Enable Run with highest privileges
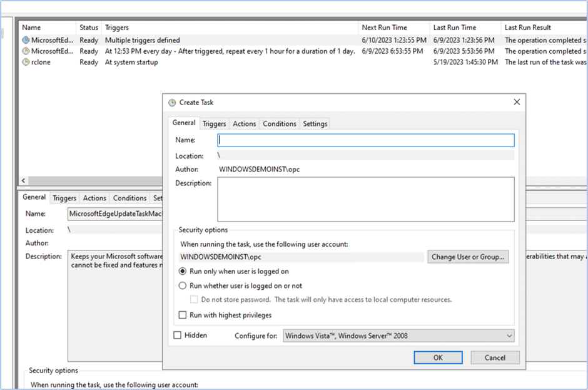Image resolution: width=588 pixels, height=390 pixels. 182,315
